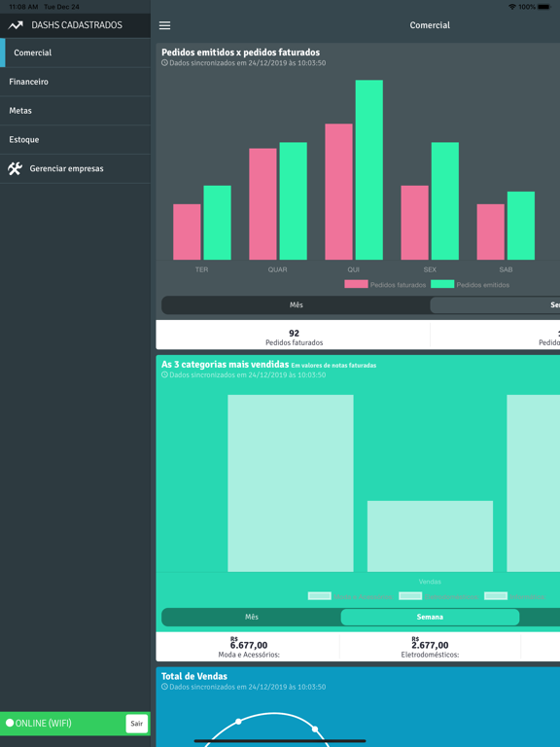Open the hamburger menu icon
Viewport: 560px width, 747px height.
[164, 25]
